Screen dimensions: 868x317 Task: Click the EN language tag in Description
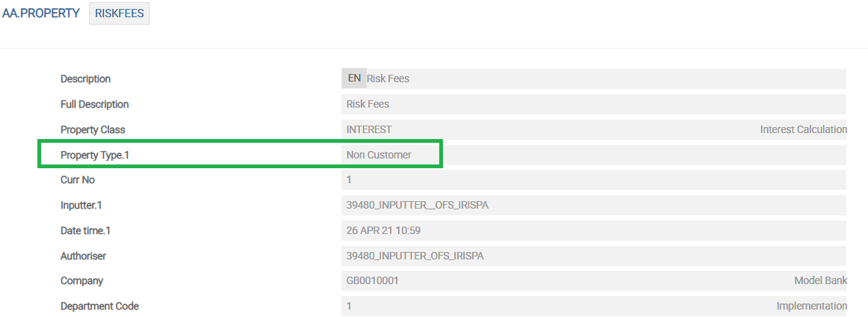354,79
